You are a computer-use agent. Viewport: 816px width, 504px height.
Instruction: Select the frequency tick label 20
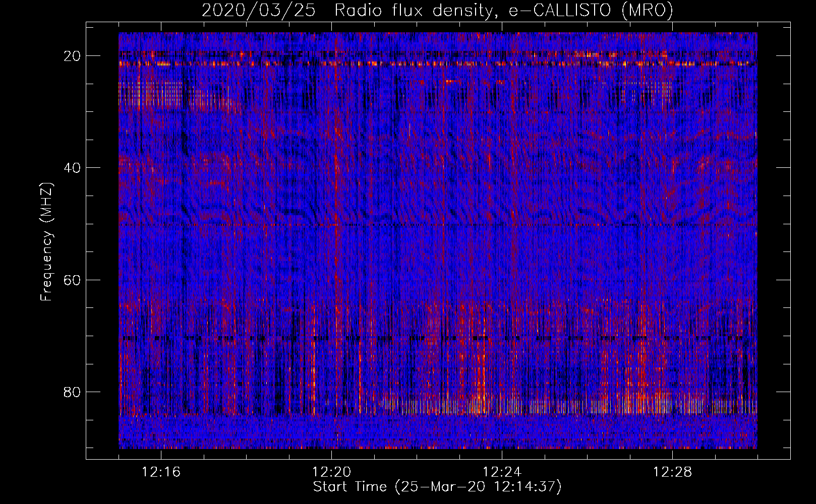point(73,56)
